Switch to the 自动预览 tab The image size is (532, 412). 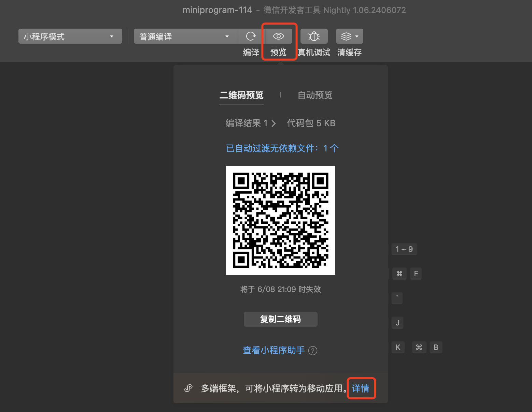click(315, 95)
